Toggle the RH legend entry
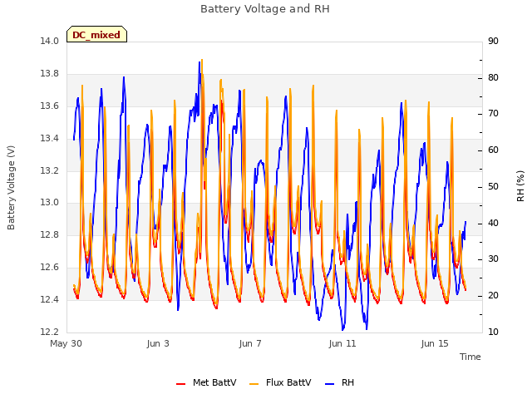 [340, 382]
